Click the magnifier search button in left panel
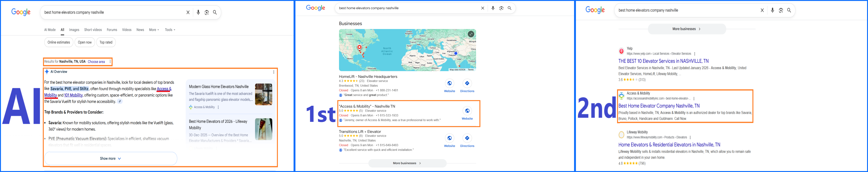 pyautogui.click(x=215, y=13)
